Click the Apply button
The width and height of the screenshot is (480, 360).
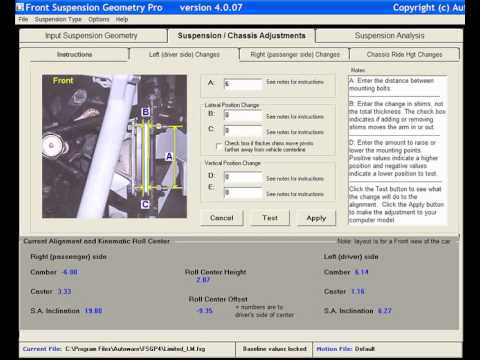[316, 218]
